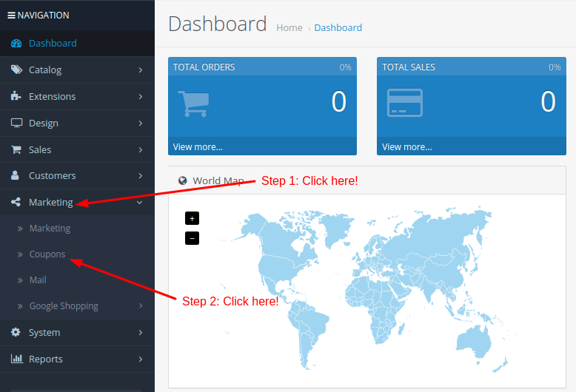The image size is (576, 392).
Task: Click the System gear icon
Action: click(16, 332)
